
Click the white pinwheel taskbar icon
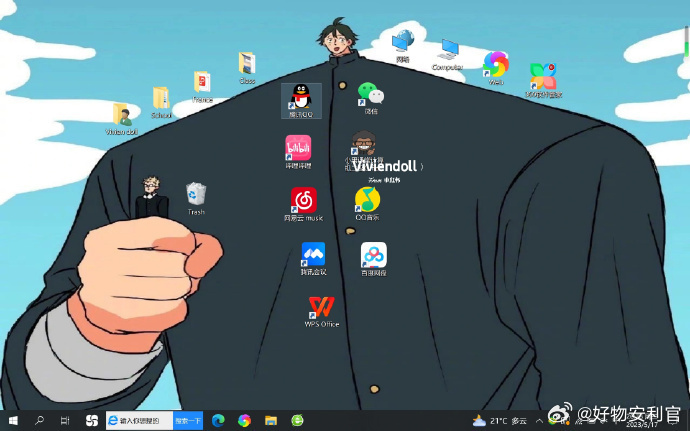[92, 421]
